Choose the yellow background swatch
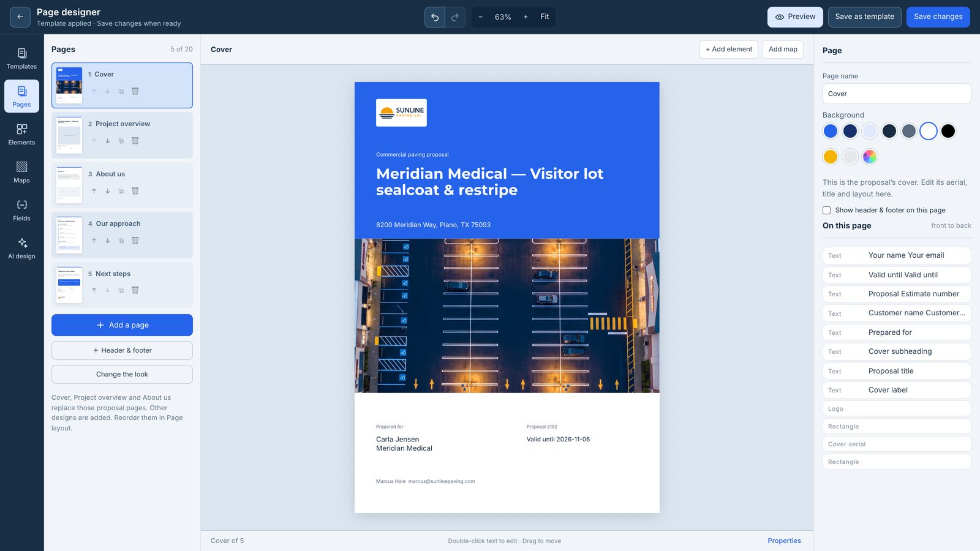This screenshot has height=551, width=980. [831, 157]
